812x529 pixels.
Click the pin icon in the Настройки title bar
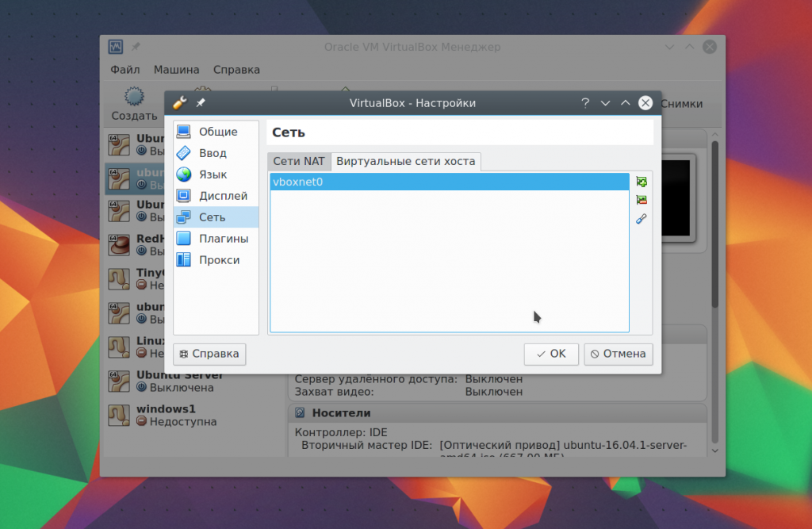(x=201, y=103)
